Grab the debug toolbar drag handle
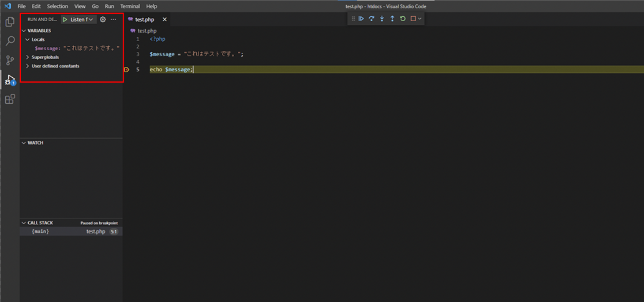 [x=353, y=19]
